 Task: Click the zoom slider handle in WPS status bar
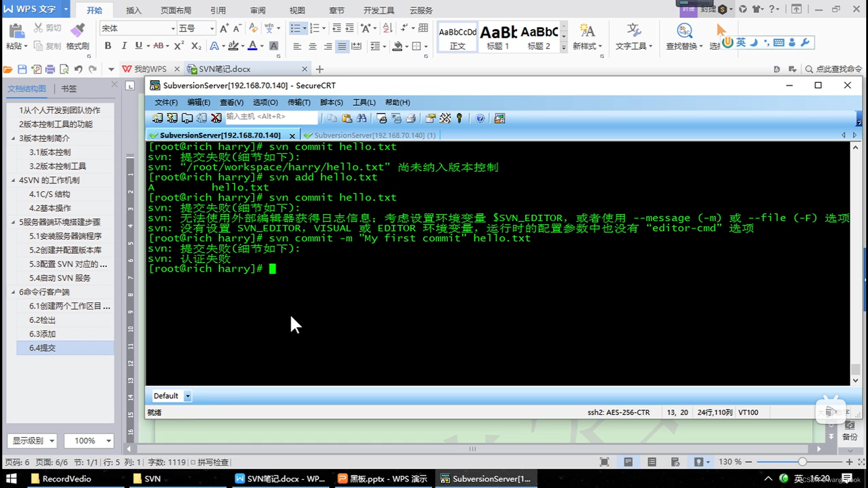[802, 462]
